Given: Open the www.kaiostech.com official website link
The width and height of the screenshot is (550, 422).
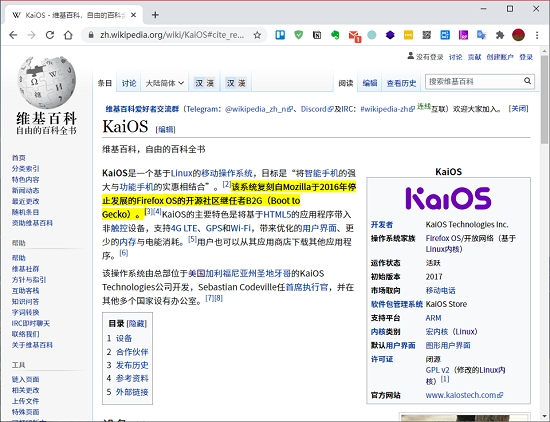Looking at the screenshot, I should click(464, 395).
